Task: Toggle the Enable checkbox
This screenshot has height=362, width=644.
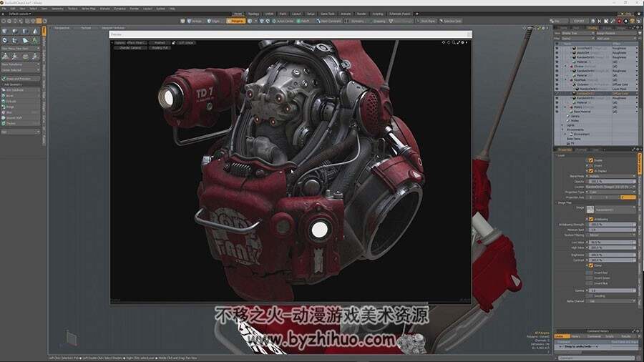Action: 590,160
